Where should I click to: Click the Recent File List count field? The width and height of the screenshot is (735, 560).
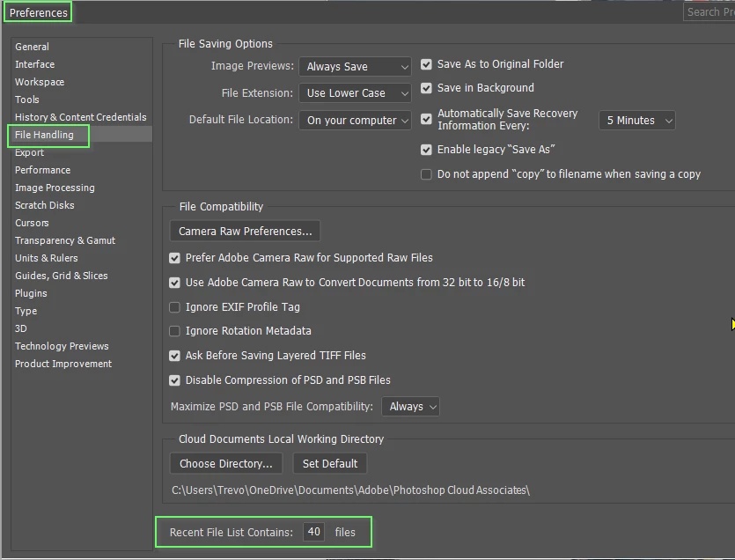(x=313, y=532)
